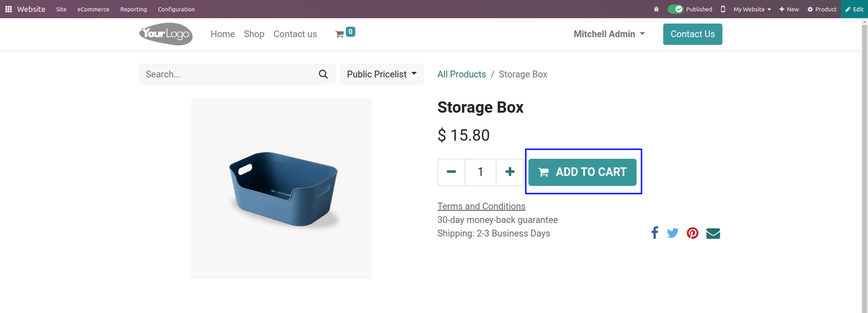This screenshot has width=868, height=313.
Task: Share the product on Twitter
Action: point(673,233)
